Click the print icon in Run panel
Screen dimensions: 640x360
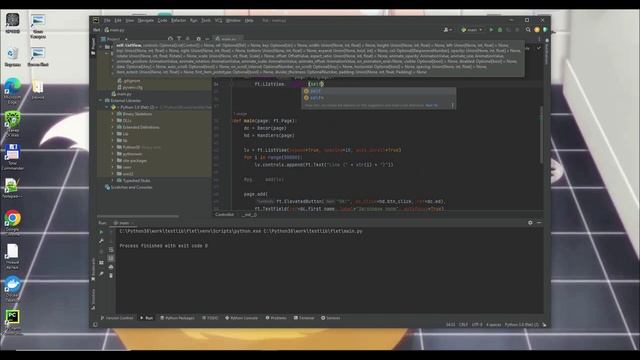pyautogui.click(x=111, y=267)
